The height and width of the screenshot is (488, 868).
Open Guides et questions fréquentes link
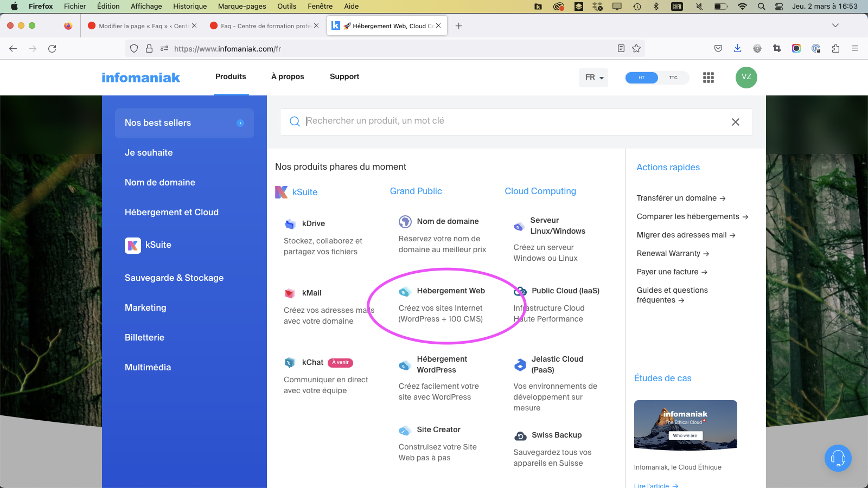[x=672, y=295]
